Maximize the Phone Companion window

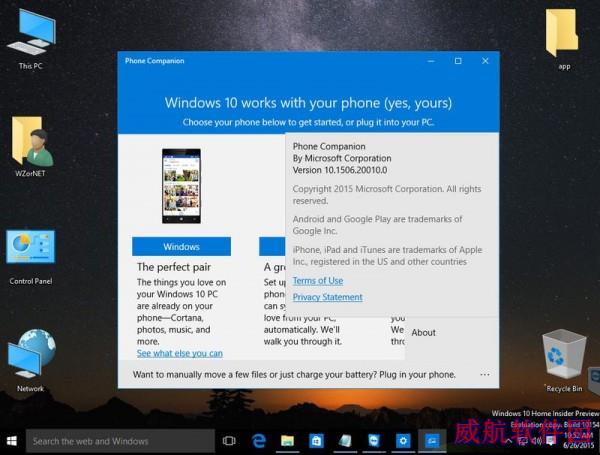tap(458, 61)
